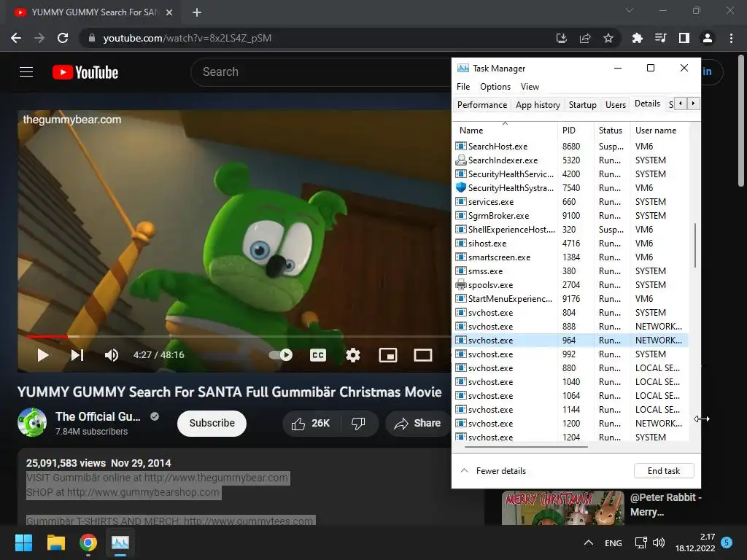Go to YouTube home logo

click(x=85, y=72)
